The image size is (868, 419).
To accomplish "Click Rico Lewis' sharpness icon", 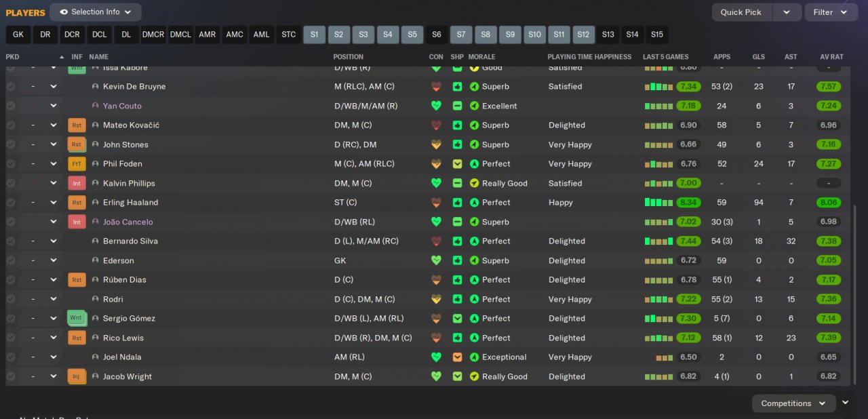I will [x=457, y=338].
